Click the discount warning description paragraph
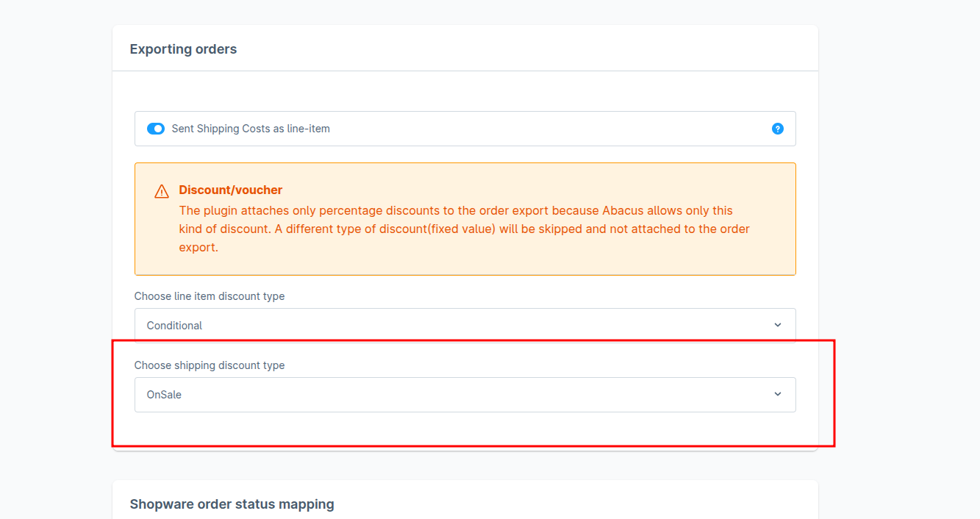The height and width of the screenshot is (519, 980). click(x=463, y=229)
